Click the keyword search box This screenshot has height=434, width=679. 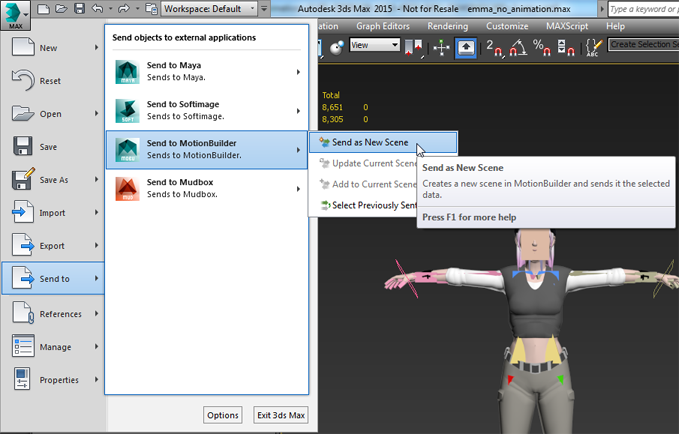tap(643, 9)
